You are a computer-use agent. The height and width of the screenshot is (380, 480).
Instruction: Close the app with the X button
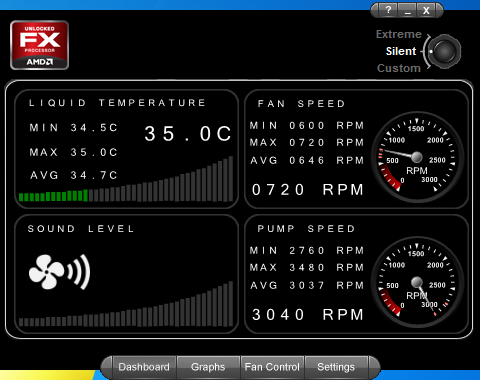[x=426, y=10]
